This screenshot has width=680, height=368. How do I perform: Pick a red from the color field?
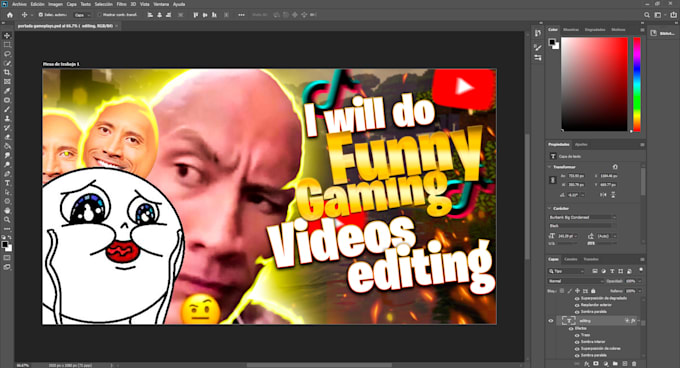coord(594,84)
